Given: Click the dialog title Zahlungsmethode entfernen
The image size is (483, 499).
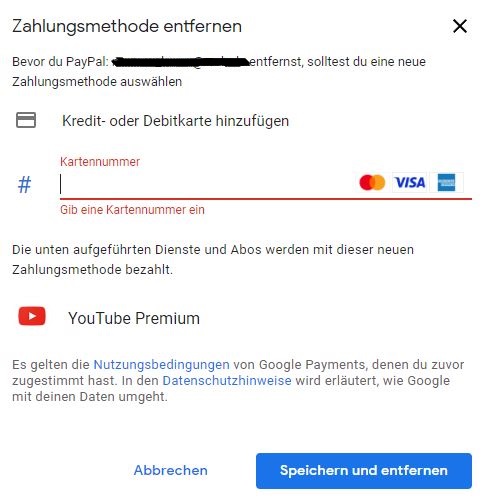Looking at the screenshot, I should [x=127, y=26].
